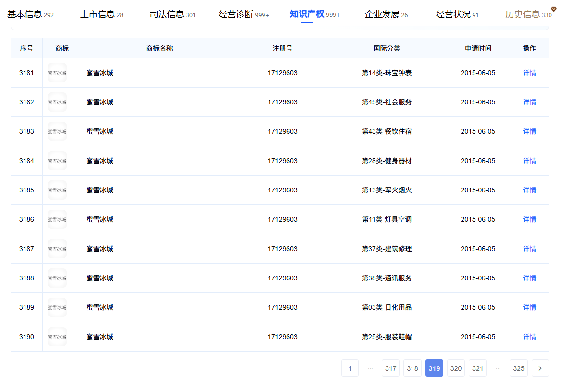Screen dimensions: 563x392
Task: Click 注册号 column header
Action: [283, 48]
